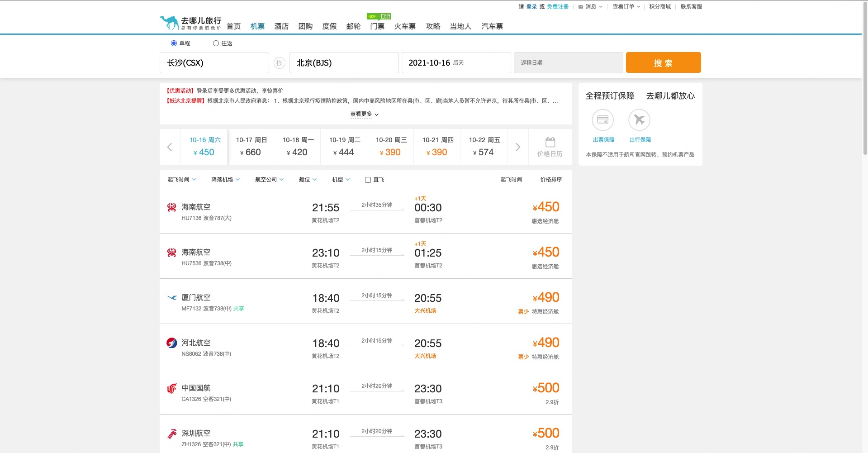Open airline company filter dropdown
868x453 pixels.
[x=269, y=180]
